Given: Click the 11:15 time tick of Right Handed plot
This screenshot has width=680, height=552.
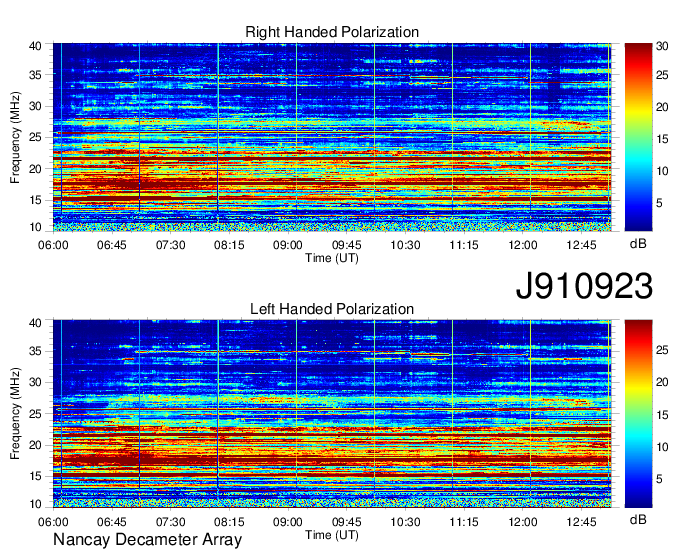Looking at the screenshot, I should point(464,245).
